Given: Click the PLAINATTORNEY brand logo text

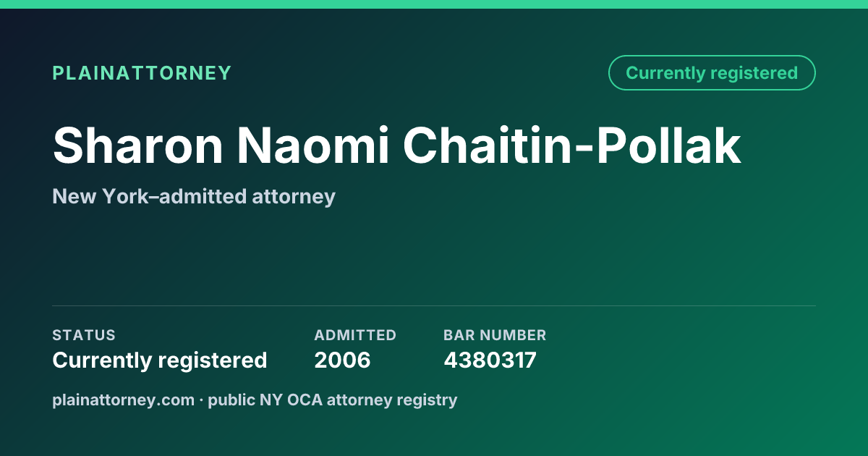Looking at the screenshot, I should [x=142, y=73].
